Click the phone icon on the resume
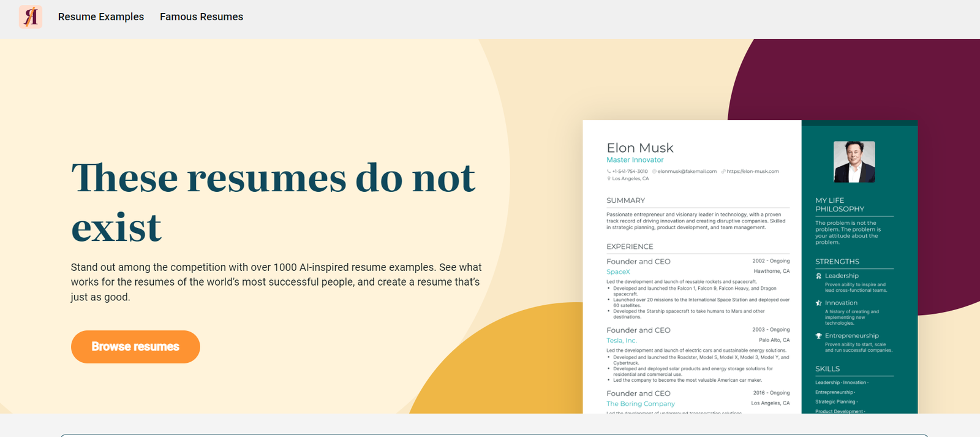This screenshot has width=980, height=437. pyautogui.click(x=609, y=172)
